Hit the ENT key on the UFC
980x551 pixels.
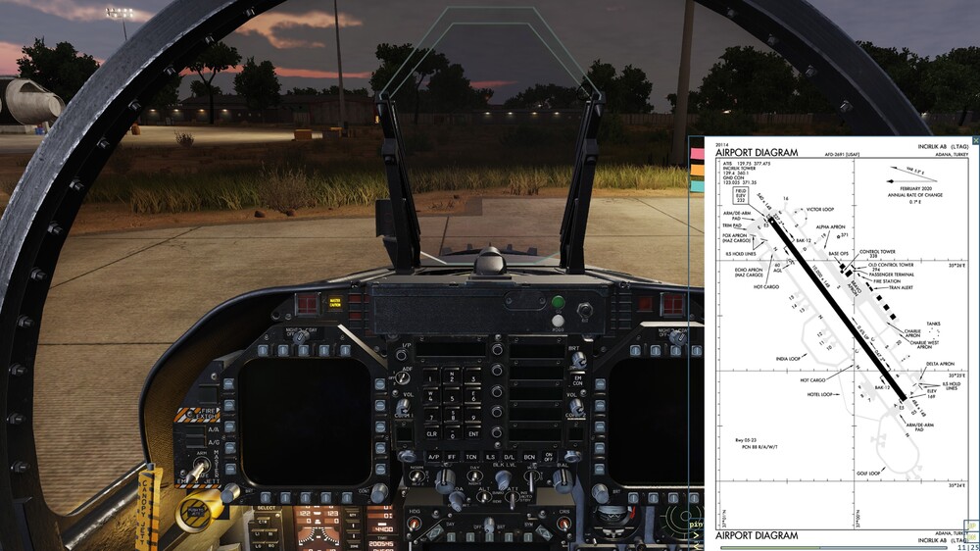coord(473,434)
